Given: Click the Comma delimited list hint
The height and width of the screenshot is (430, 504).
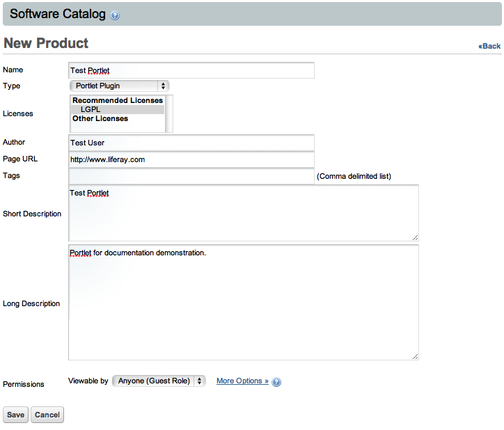Looking at the screenshot, I should (x=354, y=176).
